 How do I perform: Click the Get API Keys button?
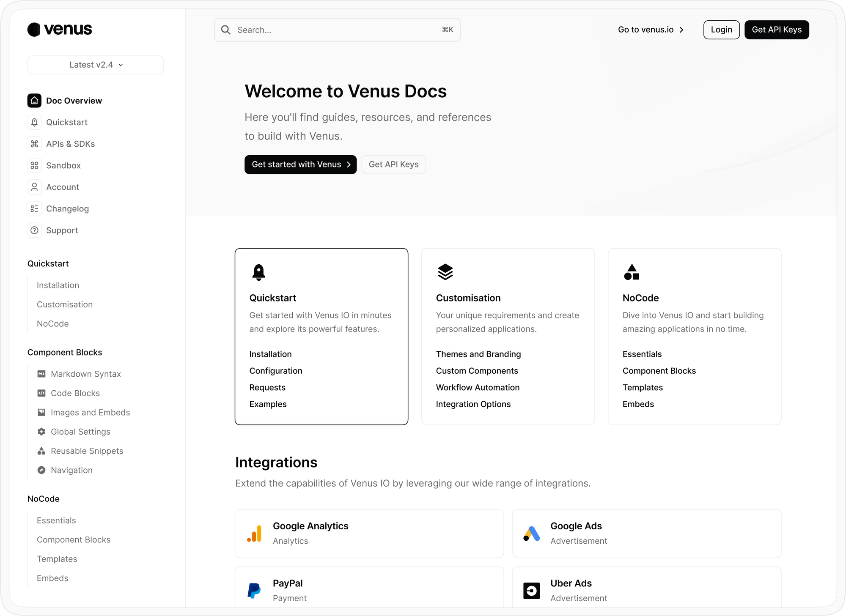click(x=777, y=30)
